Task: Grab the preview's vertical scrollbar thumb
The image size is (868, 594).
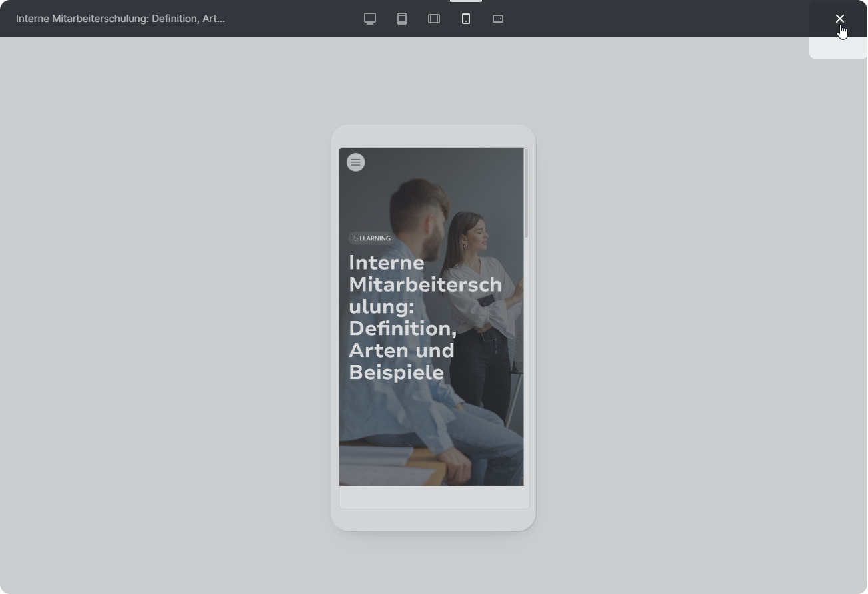Action: [x=526, y=193]
